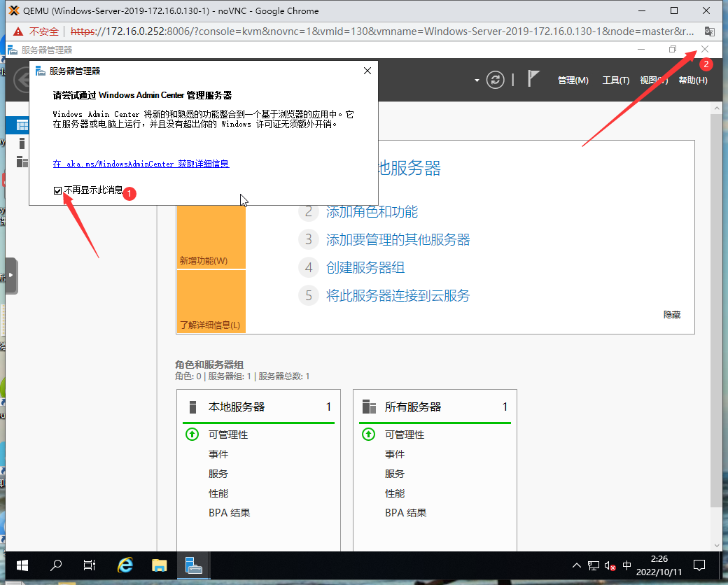The width and height of the screenshot is (728, 585).
Task: Open File Explorer from taskbar
Action: tap(160, 565)
